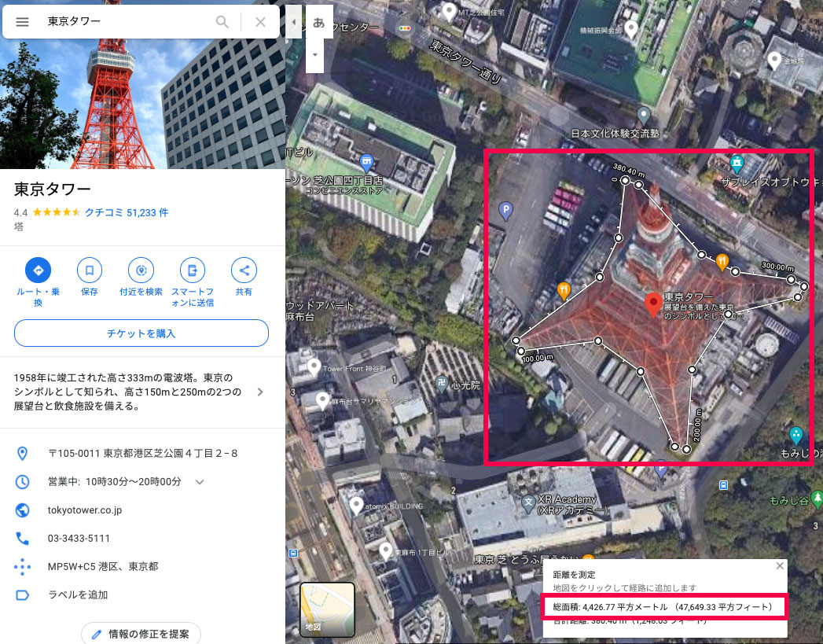Click the 機械振興会館 map pin
Screen dimensions: 823x644
pyautogui.click(x=631, y=29)
